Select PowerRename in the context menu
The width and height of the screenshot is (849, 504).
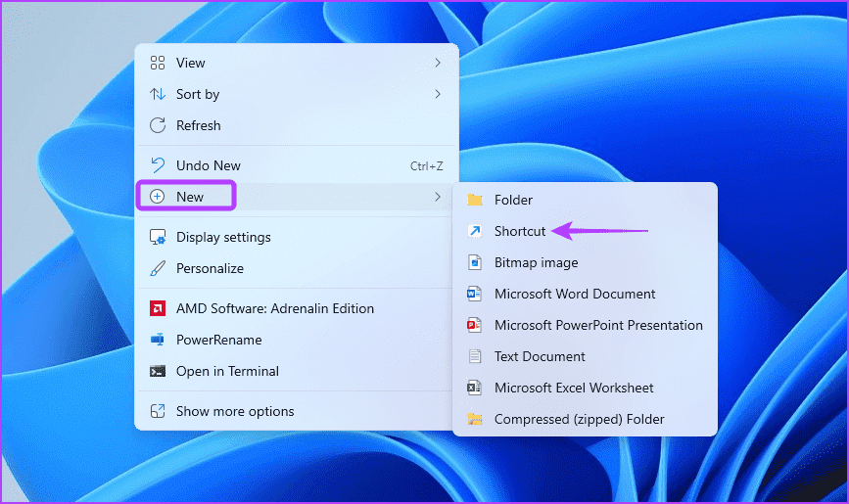[296, 340]
